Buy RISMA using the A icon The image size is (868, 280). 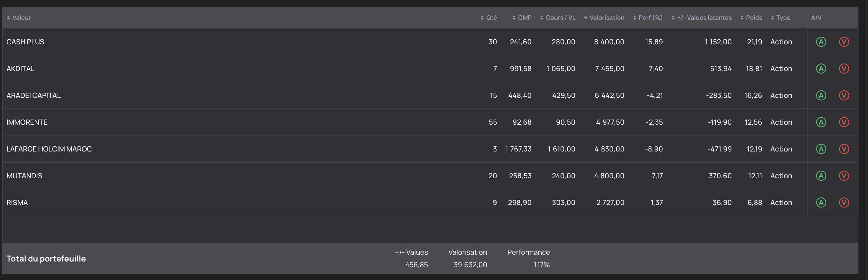coord(821,203)
